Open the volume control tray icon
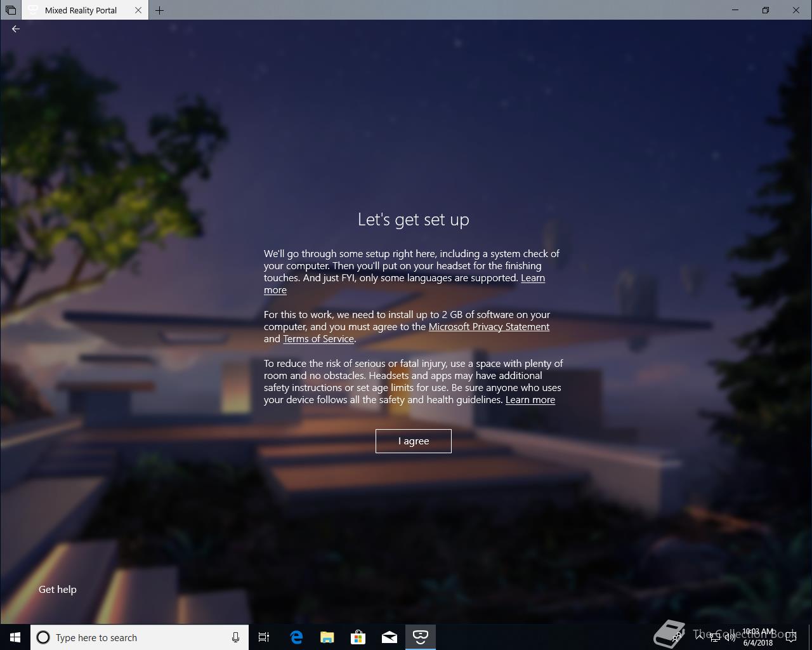The width and height of the screenshot is (812, 650). 730,638
